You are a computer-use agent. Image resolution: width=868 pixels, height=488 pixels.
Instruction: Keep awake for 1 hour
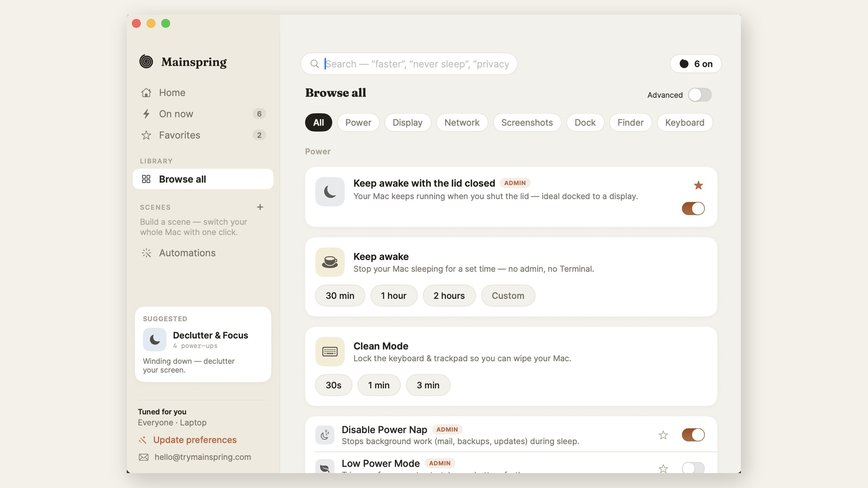pyautogui.click(x=394, y=296)
